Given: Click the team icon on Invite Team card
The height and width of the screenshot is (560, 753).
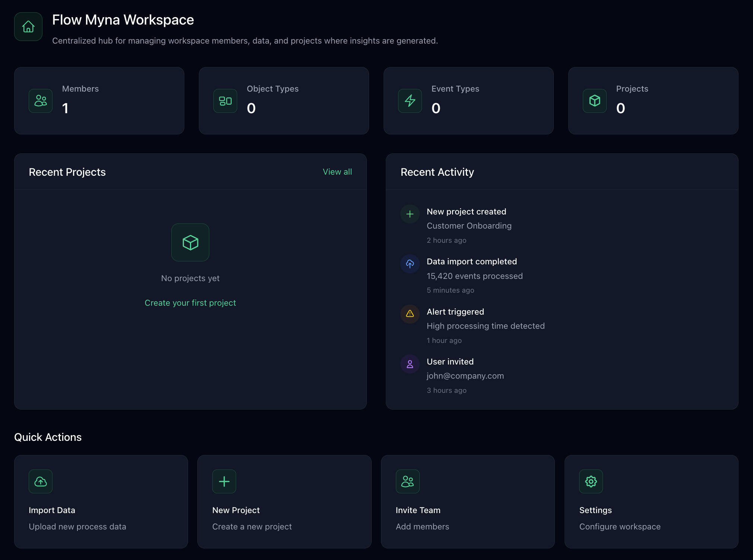Looking at the screenshot, I should click(407, 481).
